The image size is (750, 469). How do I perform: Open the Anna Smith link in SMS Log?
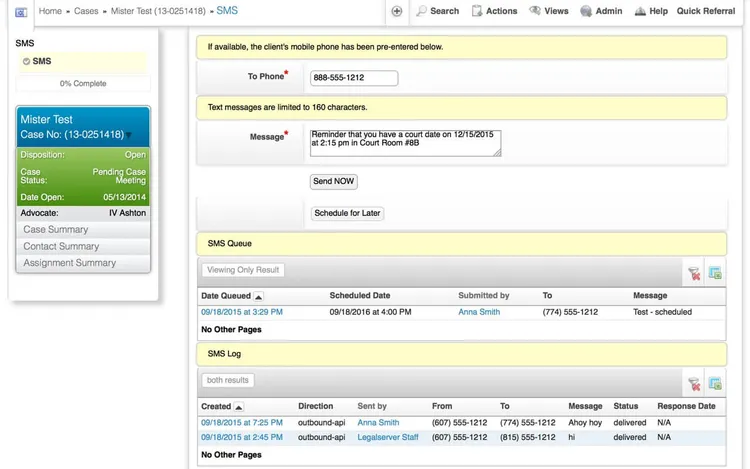[x=378, y=423]
